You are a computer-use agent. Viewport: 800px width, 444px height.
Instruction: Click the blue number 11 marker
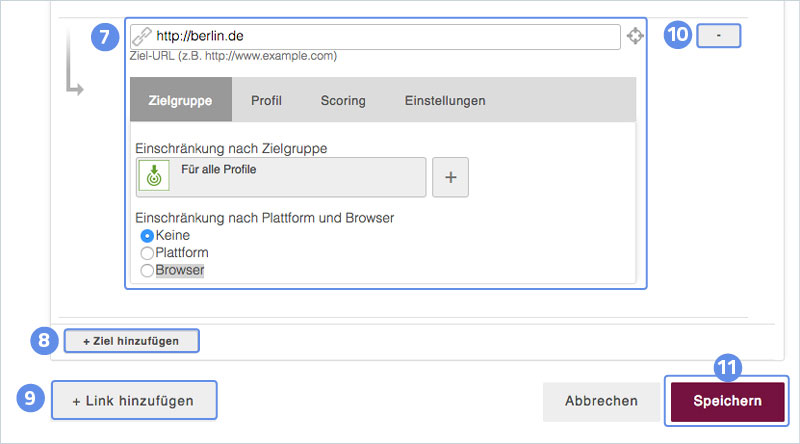[727, 367]
